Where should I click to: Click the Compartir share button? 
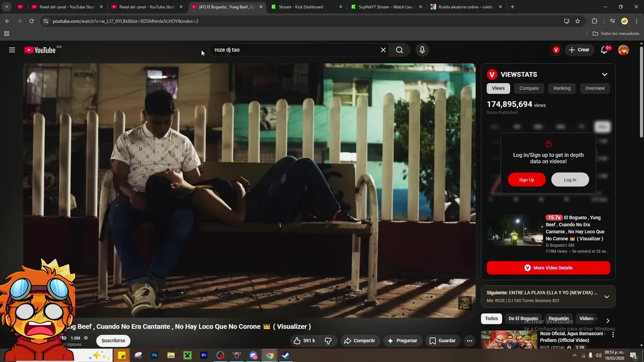(359, 340)
